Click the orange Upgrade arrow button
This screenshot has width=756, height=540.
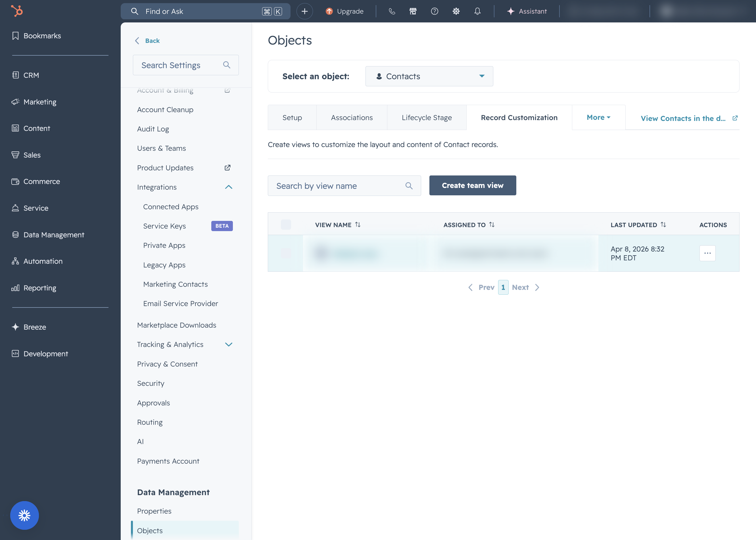pos(344,11)
